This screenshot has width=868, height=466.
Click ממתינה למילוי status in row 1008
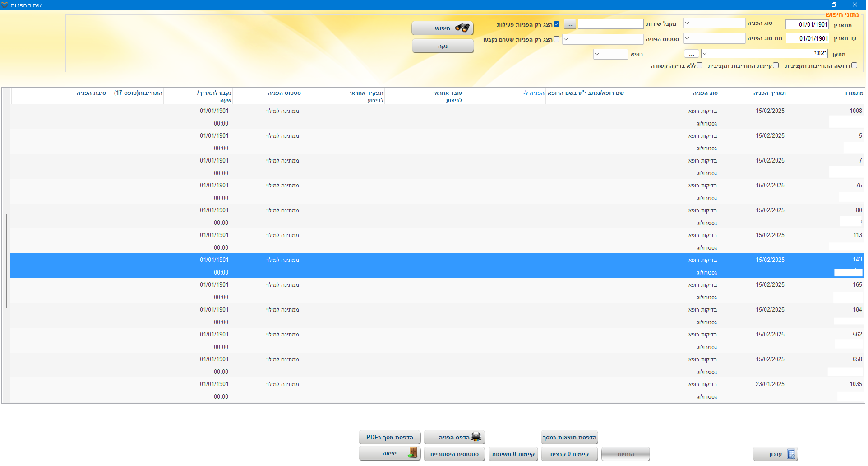pos(282,111)
